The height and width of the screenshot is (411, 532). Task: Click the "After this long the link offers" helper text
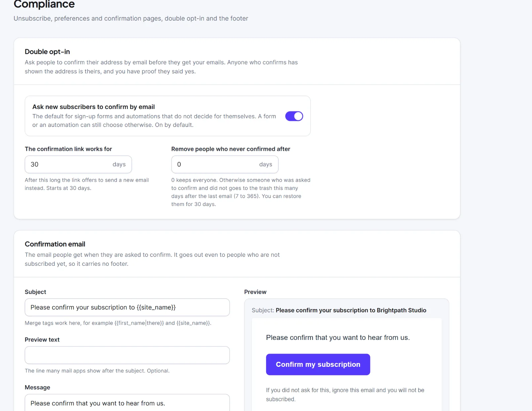click(x=87, y=184)
